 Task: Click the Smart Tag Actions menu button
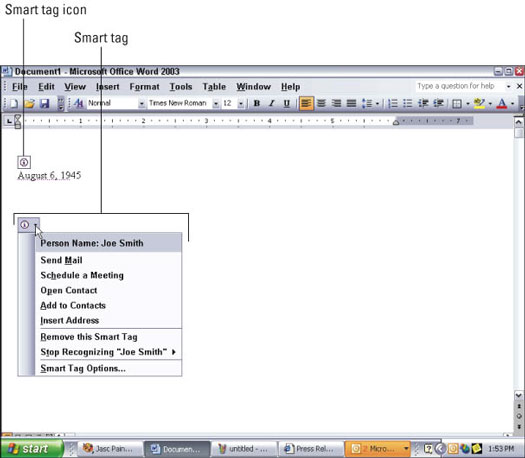[29, 225]
